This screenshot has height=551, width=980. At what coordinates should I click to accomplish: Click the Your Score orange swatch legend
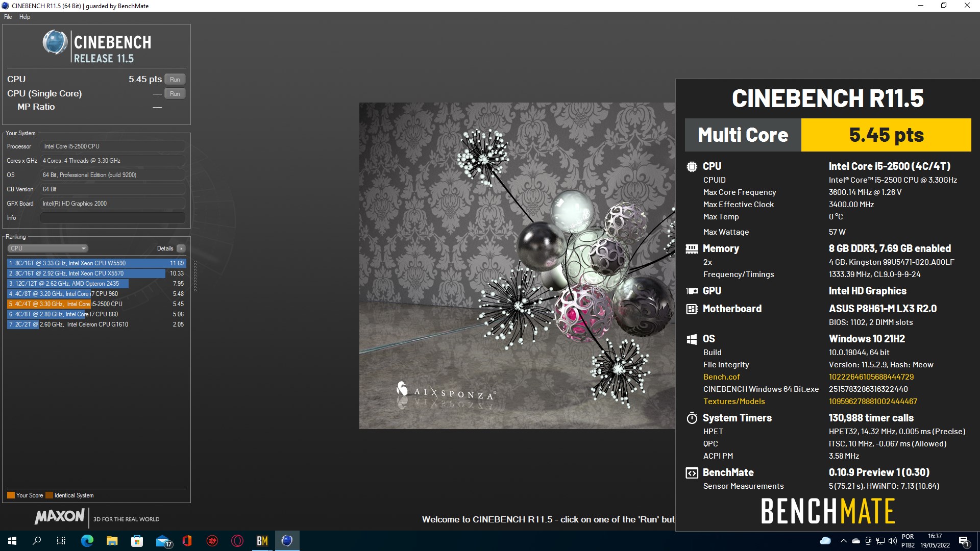click(11, 495)
